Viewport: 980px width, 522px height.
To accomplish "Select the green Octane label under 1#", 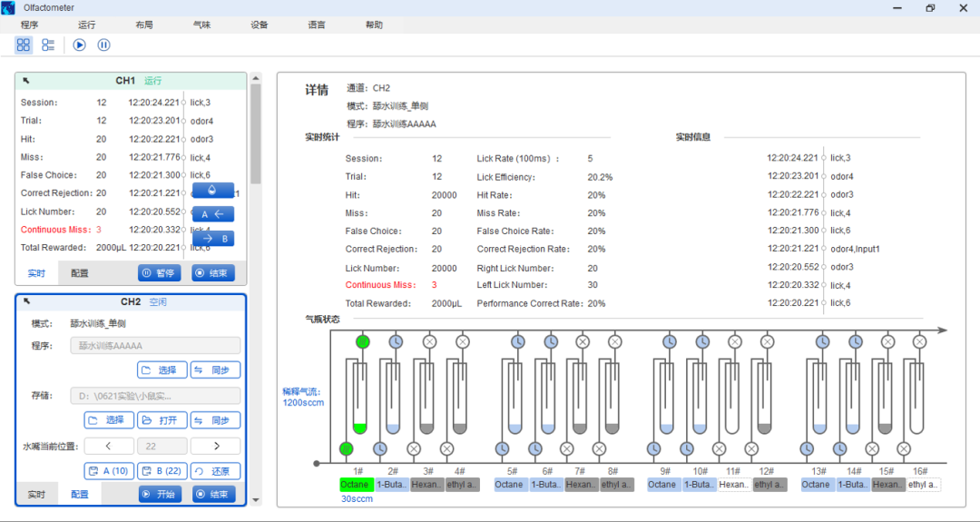I will click(x=356, y=485).
